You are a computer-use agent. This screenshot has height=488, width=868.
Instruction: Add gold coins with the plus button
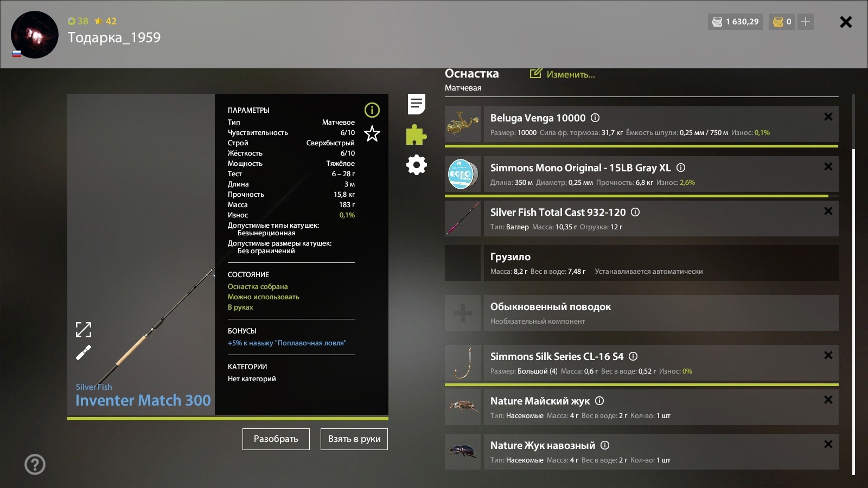pos(806,22)
